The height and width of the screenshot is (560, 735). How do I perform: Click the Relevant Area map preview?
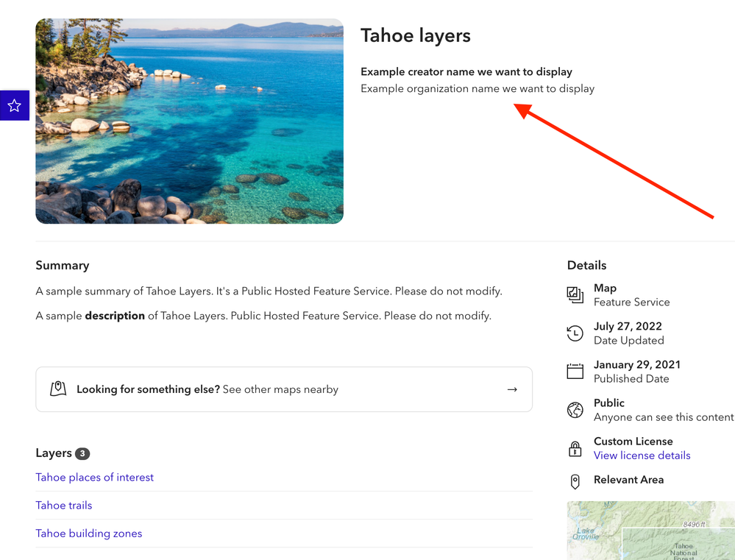(650, 530)
